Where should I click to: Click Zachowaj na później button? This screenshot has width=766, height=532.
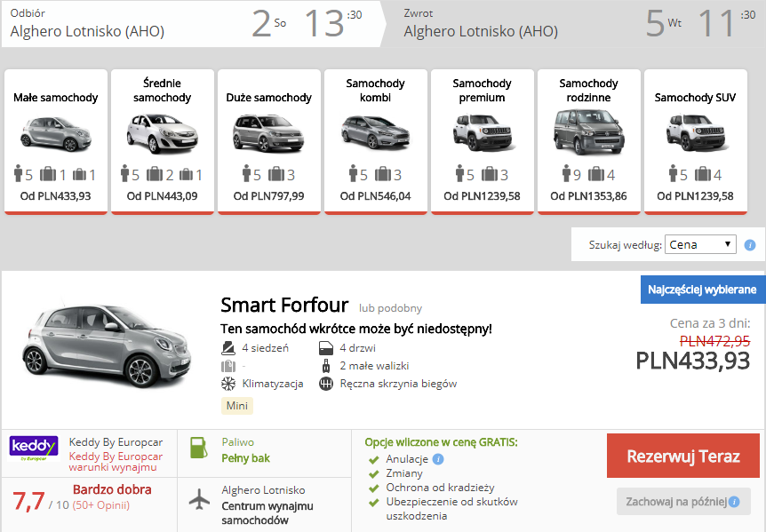point(683,501)
